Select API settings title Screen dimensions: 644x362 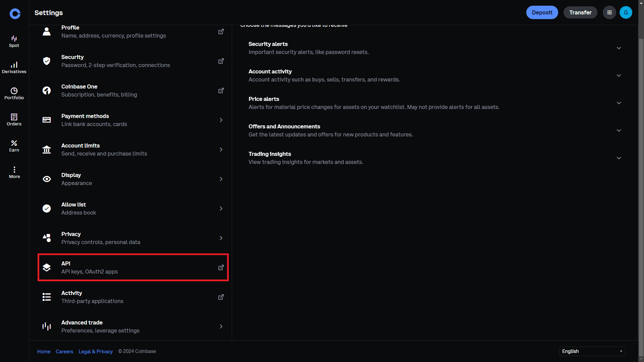tap(66, 263)
